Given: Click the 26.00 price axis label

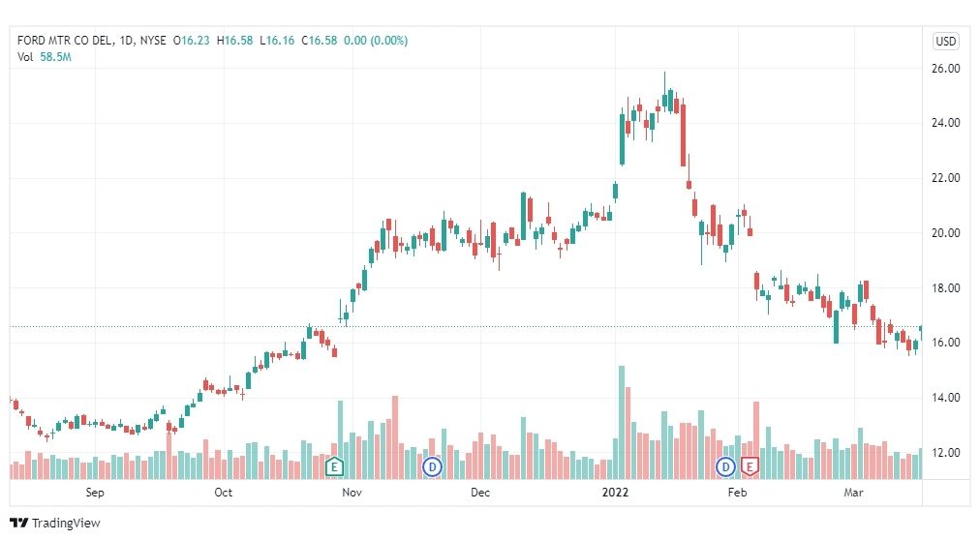Looking at the screenshot, I should pos(946,69).
